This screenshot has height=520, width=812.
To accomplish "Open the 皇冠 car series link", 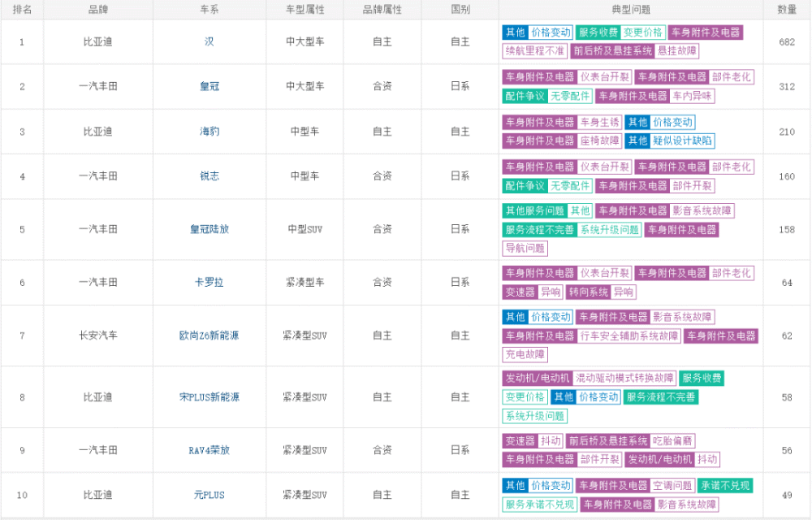I will click(209, 86).
